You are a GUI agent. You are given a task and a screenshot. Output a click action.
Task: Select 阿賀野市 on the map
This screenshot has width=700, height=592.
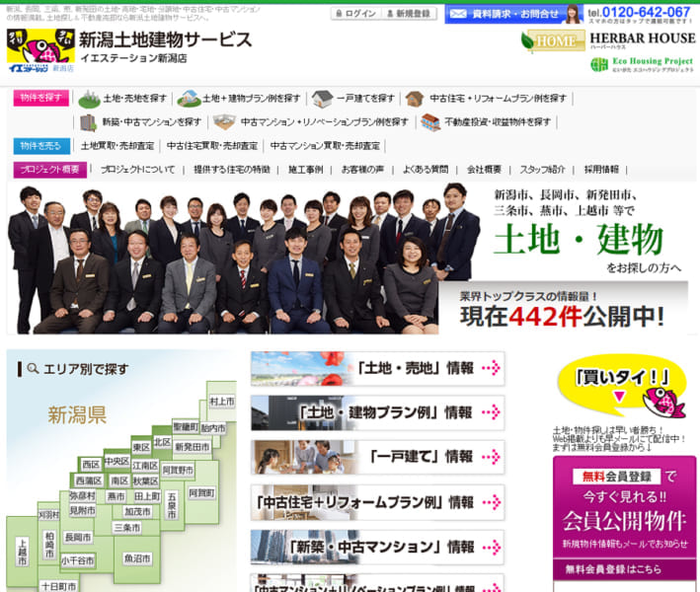pos(178,470)
